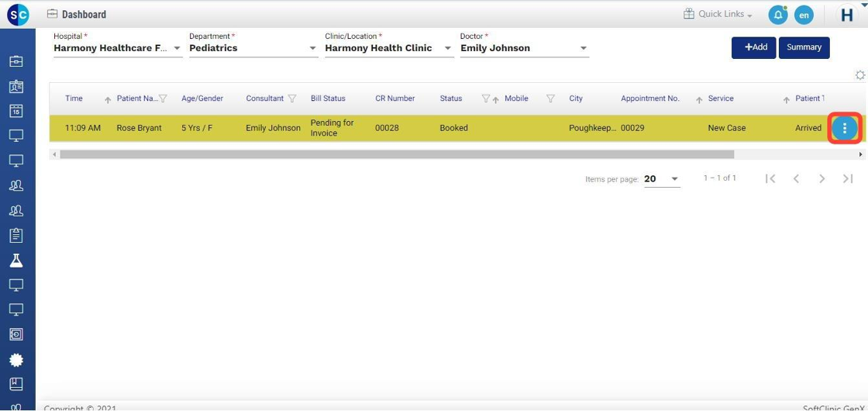Expand the Hospital dropdown

(x=177, y=48)
